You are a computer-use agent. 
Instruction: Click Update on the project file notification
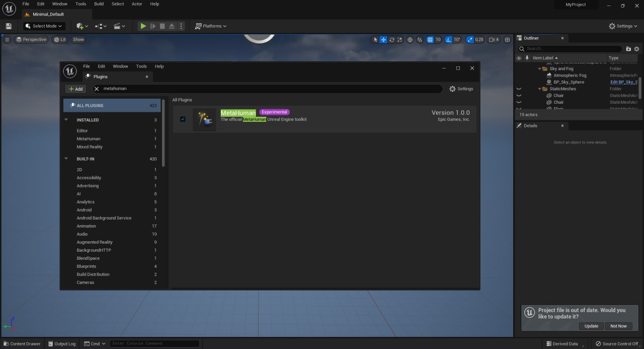[591, 326]
